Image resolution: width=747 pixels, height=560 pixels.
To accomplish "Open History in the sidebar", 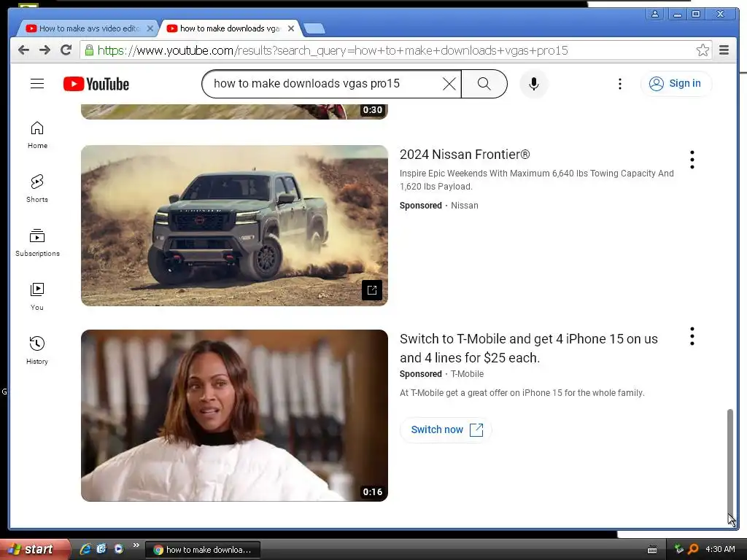I will (x=37, y=351).
